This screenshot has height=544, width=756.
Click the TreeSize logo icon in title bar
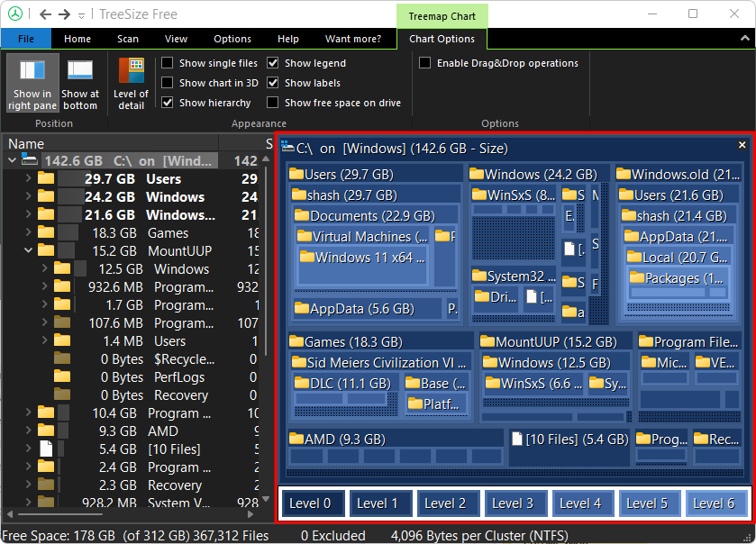click(15, 14)
